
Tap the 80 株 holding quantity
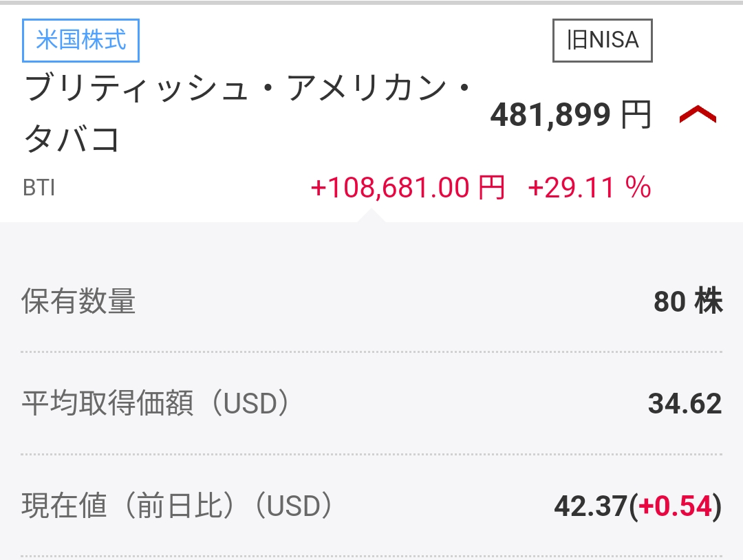[687, 301]
